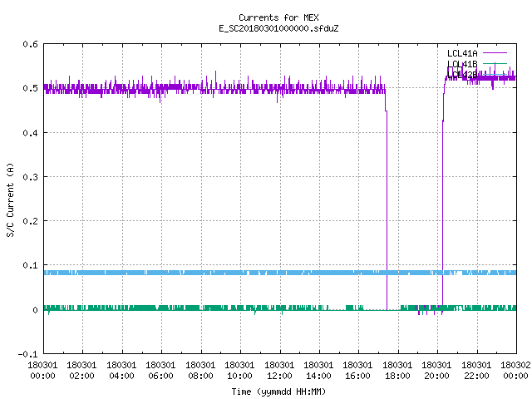Click the chart title "Currents for MEX"
This screenshot has height=399, width=532.
pos(278,17)
